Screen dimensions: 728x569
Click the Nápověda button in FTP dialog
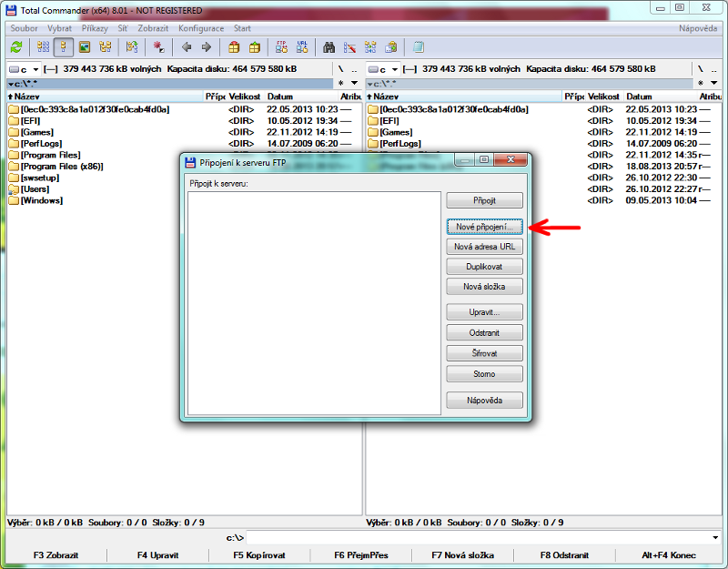click(484, 401)
